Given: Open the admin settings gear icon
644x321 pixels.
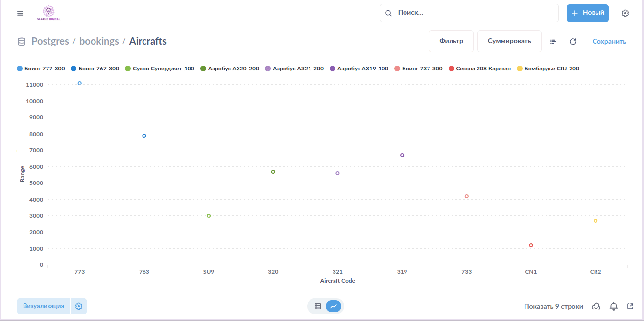Looking at the screenshot, I should (625, 13).
